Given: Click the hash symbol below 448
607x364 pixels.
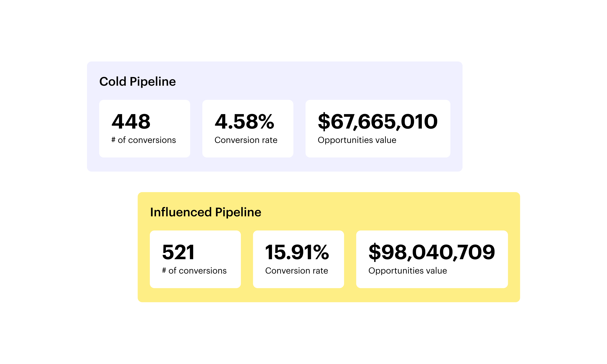Looking at the screenshot, I should point(113,140).
